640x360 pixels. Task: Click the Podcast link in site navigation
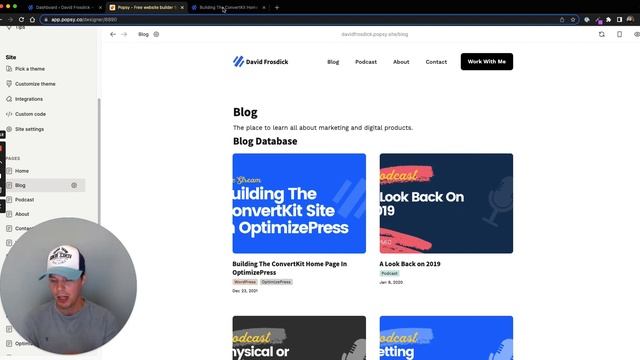pyautogui.click(x=366, y=62)
